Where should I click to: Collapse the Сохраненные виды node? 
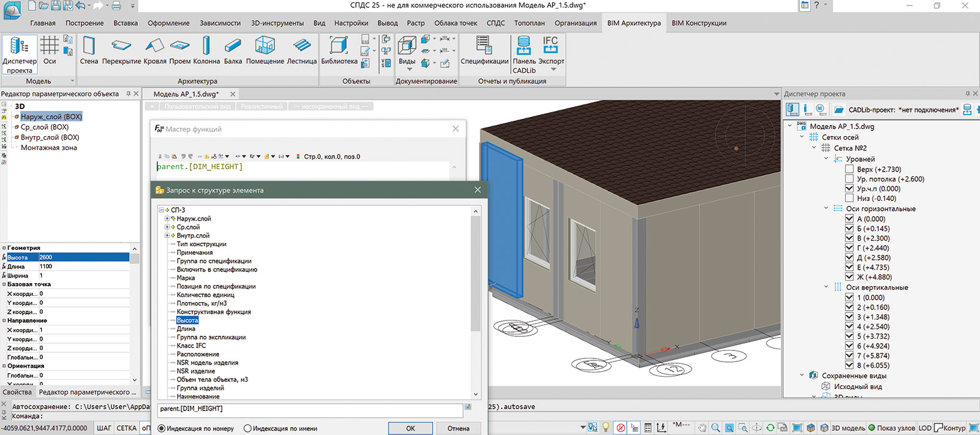[x=802, y=376]
